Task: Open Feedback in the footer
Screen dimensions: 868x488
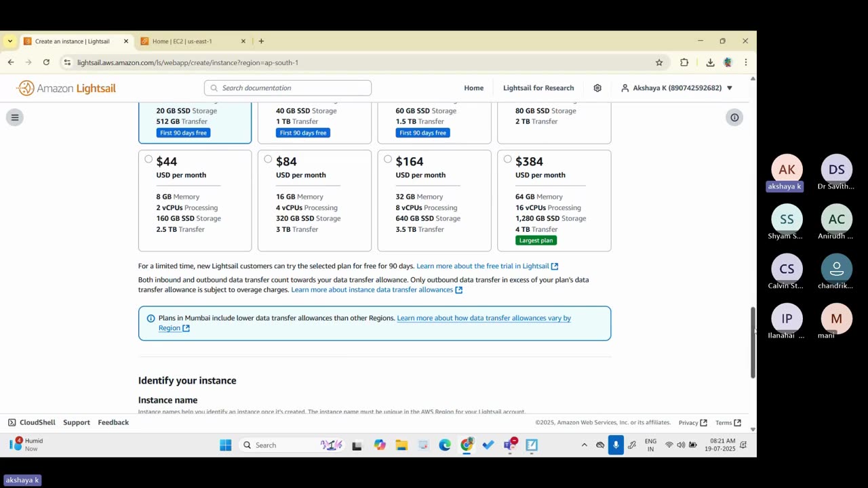Action: [x=113, y=422]
